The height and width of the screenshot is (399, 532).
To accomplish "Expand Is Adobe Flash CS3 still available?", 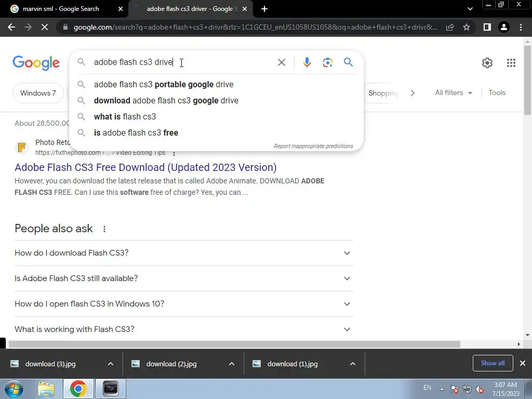I will pos(184,278).
